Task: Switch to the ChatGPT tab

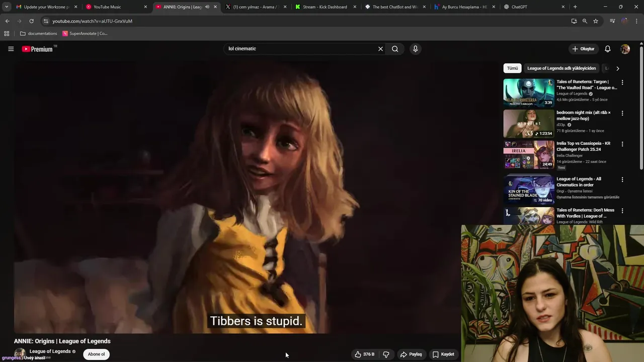Action: 533,7
